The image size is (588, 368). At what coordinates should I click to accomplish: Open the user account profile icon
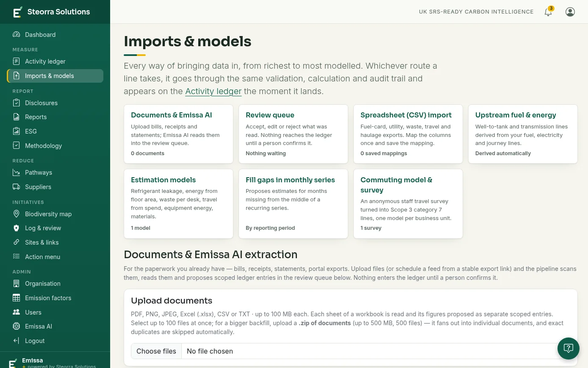(570, 12)
